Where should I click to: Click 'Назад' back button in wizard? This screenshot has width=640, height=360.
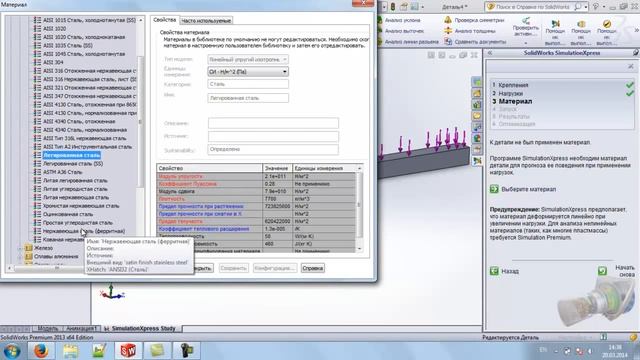click(510, 271)
